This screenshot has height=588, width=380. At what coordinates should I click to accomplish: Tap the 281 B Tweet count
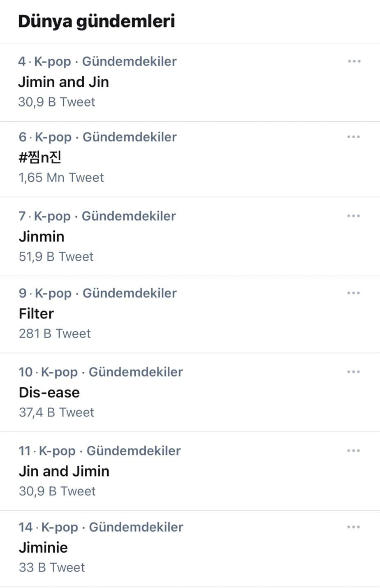55,333
